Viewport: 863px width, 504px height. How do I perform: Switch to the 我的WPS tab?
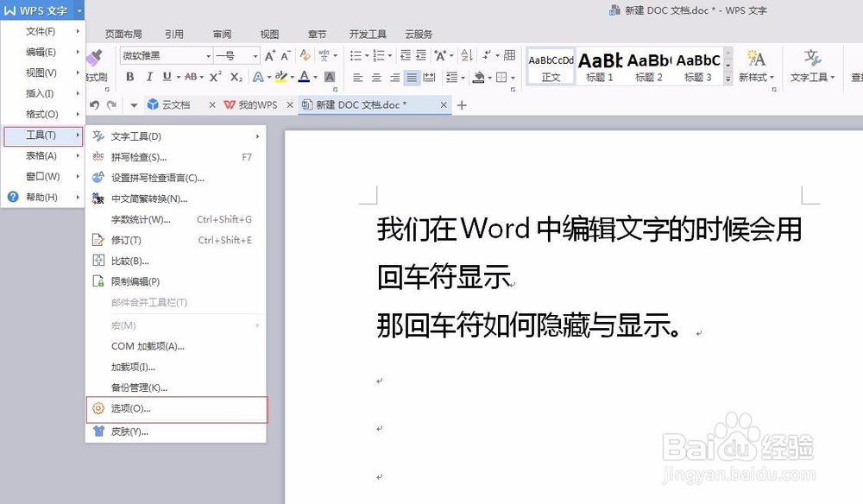pyautogui.click(x=257, y=104)
